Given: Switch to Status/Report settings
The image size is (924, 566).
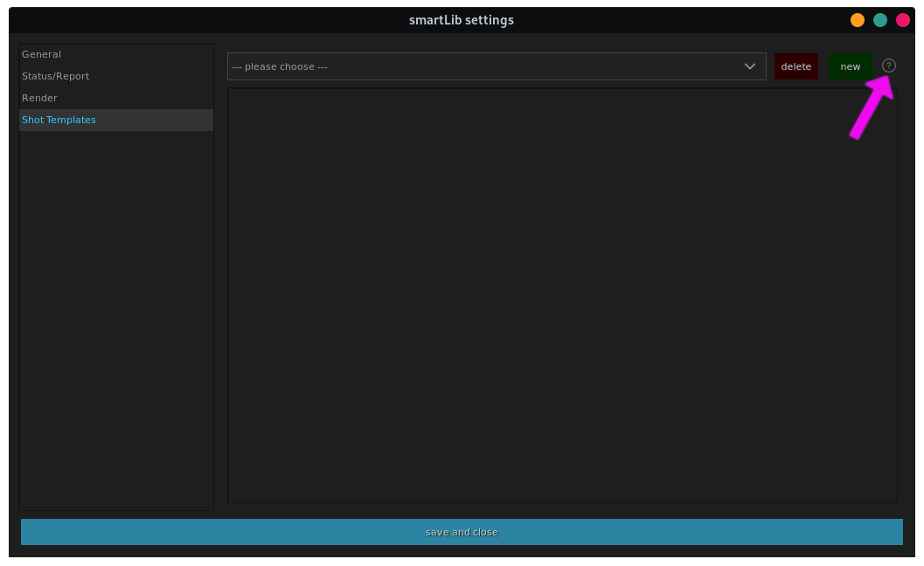Looking at the screenshot, I should point(56,76).
